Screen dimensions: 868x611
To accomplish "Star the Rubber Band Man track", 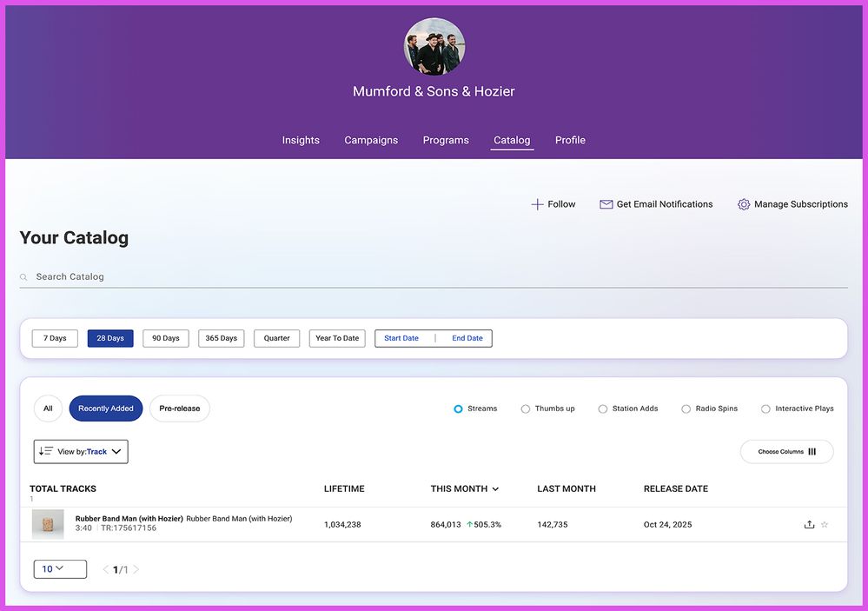I will click(x=825, y=525).
